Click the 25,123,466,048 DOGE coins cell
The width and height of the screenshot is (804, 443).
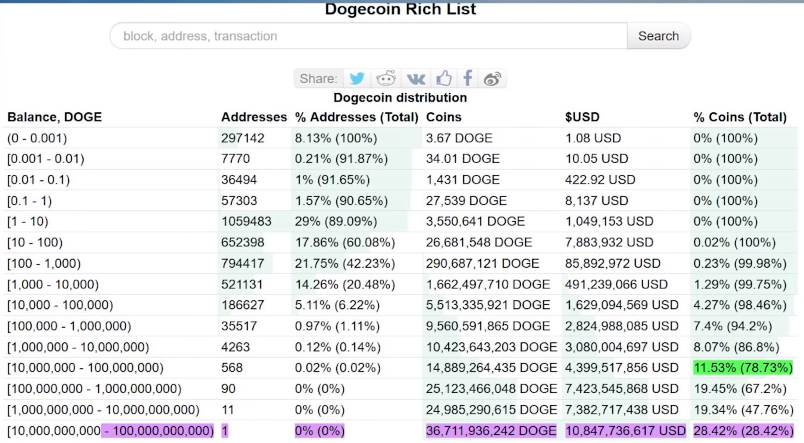(491, 389)
